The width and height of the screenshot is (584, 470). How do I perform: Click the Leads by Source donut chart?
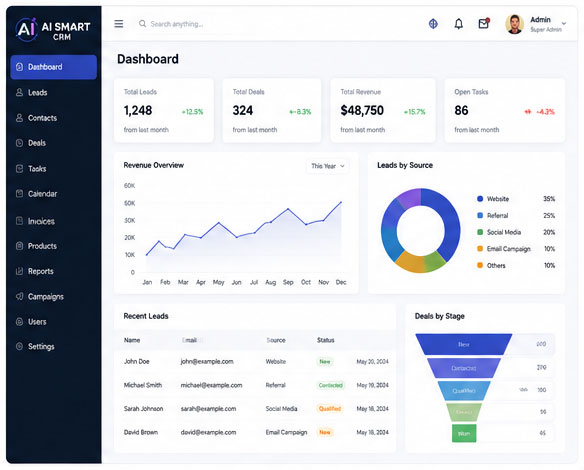click(420, 230)
